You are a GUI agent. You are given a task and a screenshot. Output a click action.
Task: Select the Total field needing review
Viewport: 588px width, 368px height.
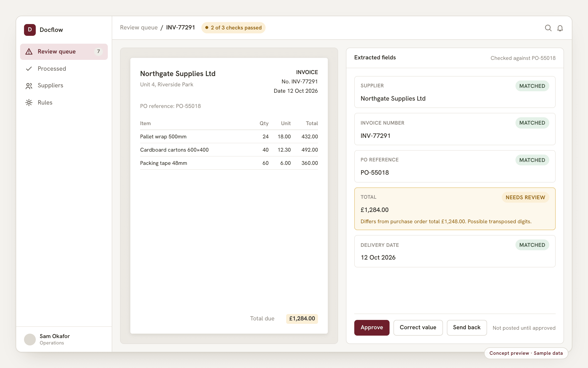click(455, 209)
